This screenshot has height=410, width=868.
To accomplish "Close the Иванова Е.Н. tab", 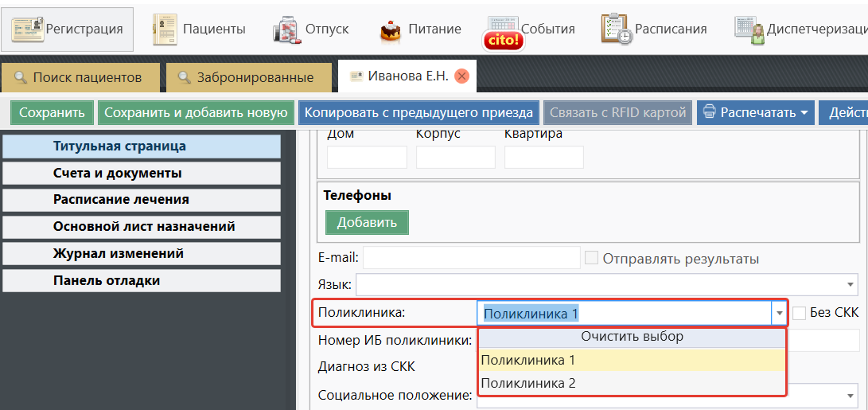I will [x=461, y=76].
